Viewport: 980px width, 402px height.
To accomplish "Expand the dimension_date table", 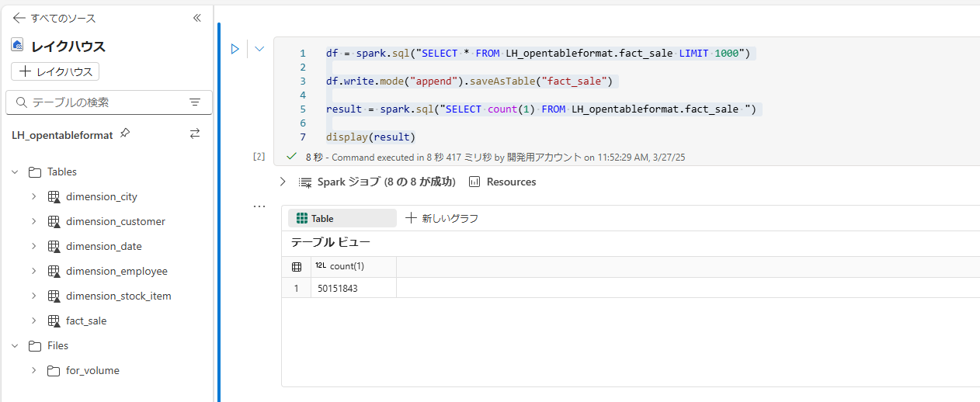I will point(33,246).
